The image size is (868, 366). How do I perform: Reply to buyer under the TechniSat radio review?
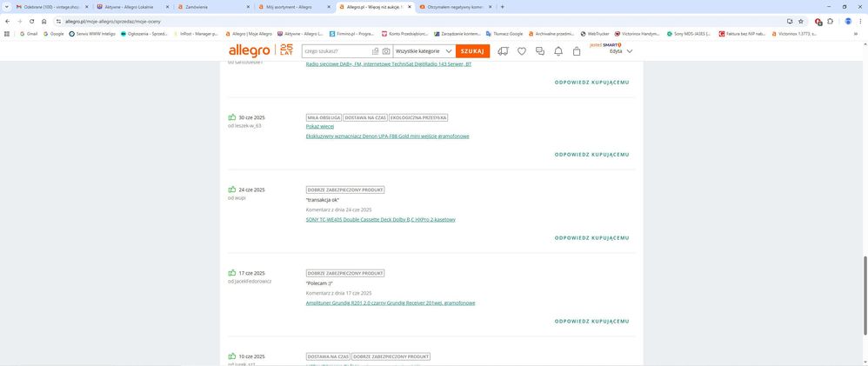[591, 83]
